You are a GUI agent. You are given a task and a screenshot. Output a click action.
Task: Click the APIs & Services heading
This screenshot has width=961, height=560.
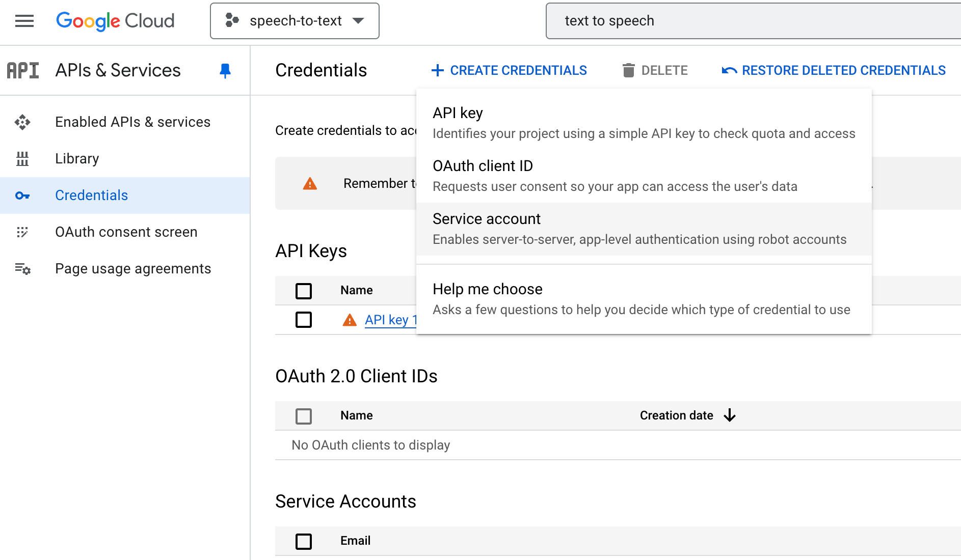tap(118, 70)
